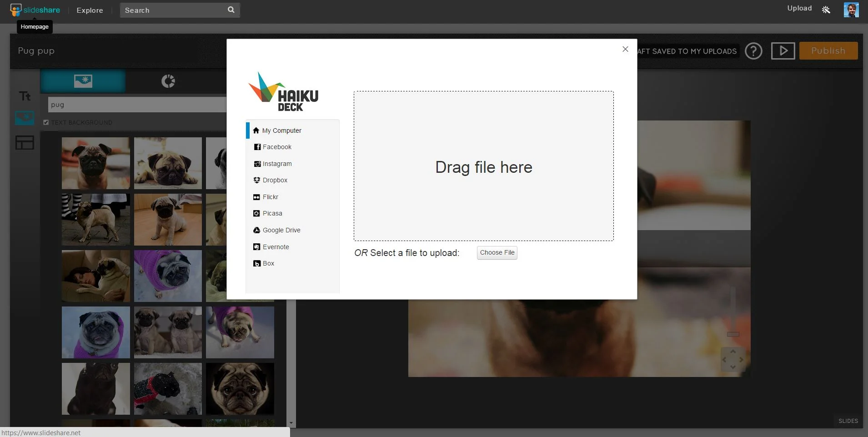This screenshot has height=437, width=868.
Task: Open the Upload link in header
Action: point(799,8)
